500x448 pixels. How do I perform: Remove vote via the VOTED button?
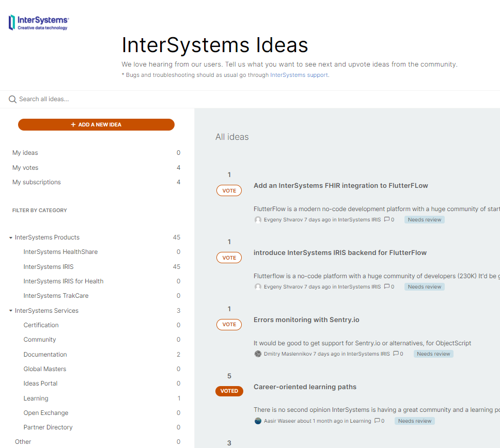(x=229, y=391)
